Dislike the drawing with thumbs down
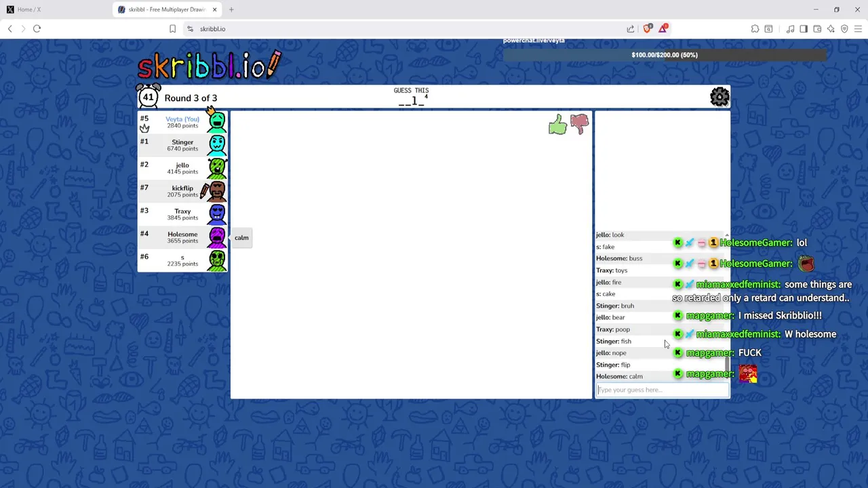This screenshot has height=488, width=868. point(579,124)
